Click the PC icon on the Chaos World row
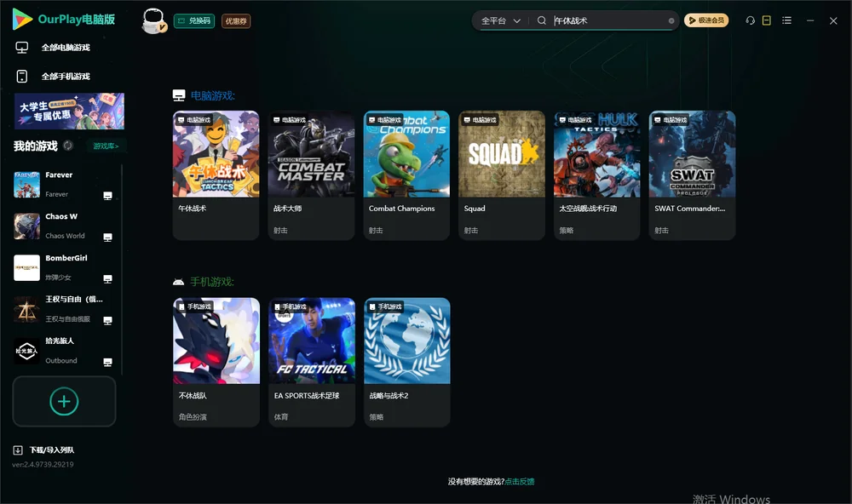The image size is (852, 504). pos(107,238)
